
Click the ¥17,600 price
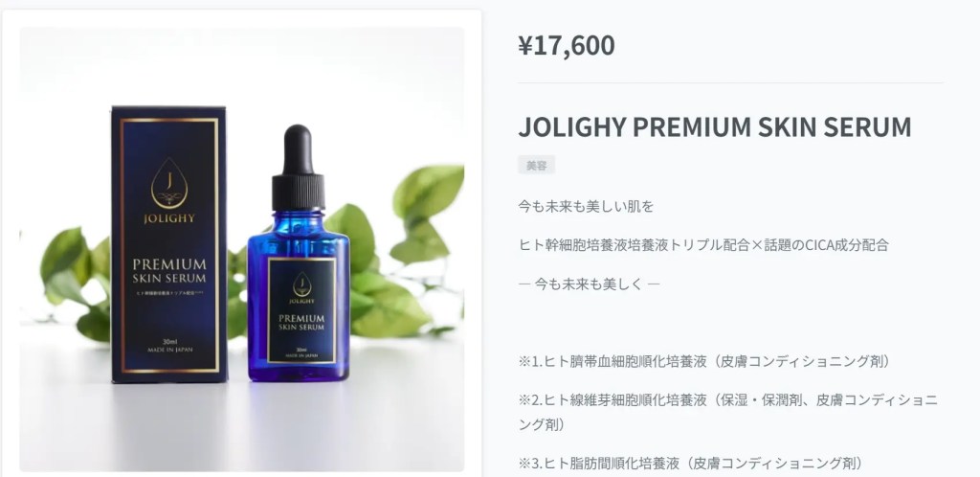tap(567, 45)
